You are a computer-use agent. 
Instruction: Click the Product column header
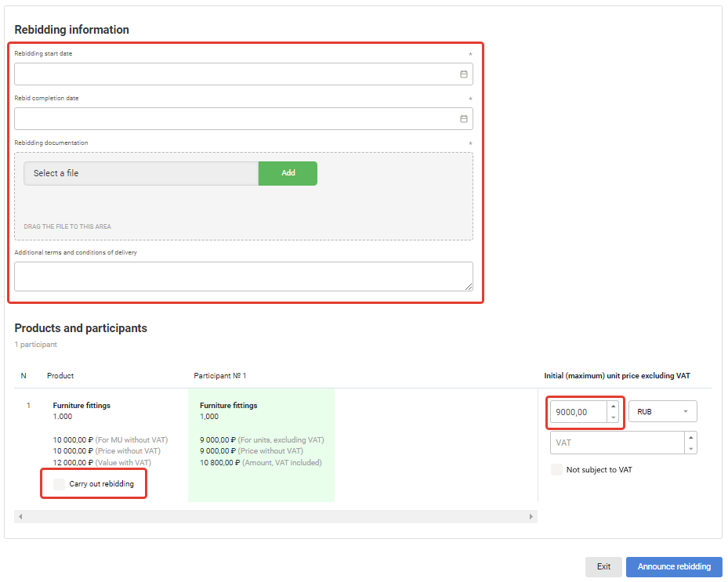tap(60, 375)
